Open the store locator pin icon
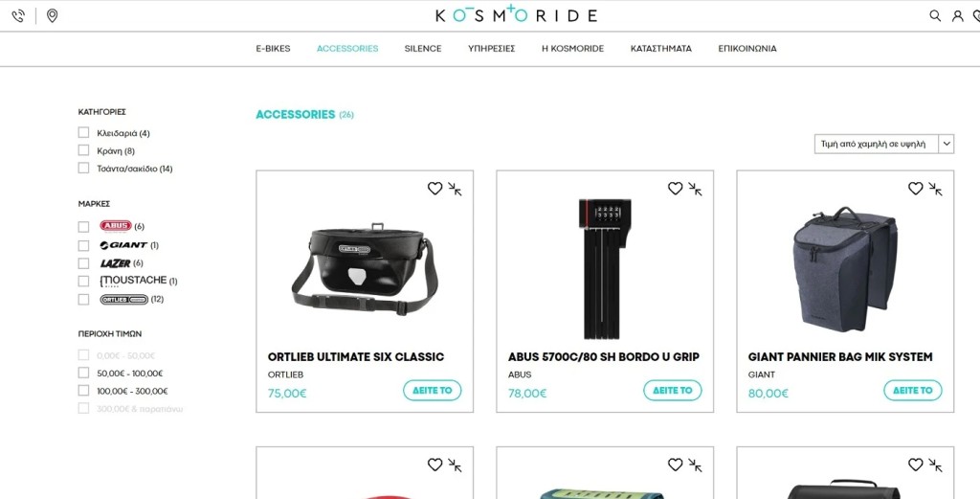The height and width of the screenshot is (499, 980). click(x=53, y=15)
